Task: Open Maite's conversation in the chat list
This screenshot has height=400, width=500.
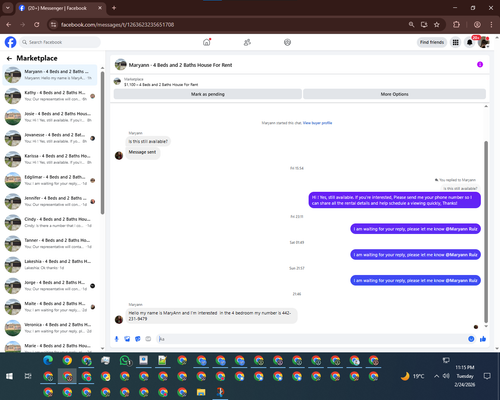Action: point(50,307)
